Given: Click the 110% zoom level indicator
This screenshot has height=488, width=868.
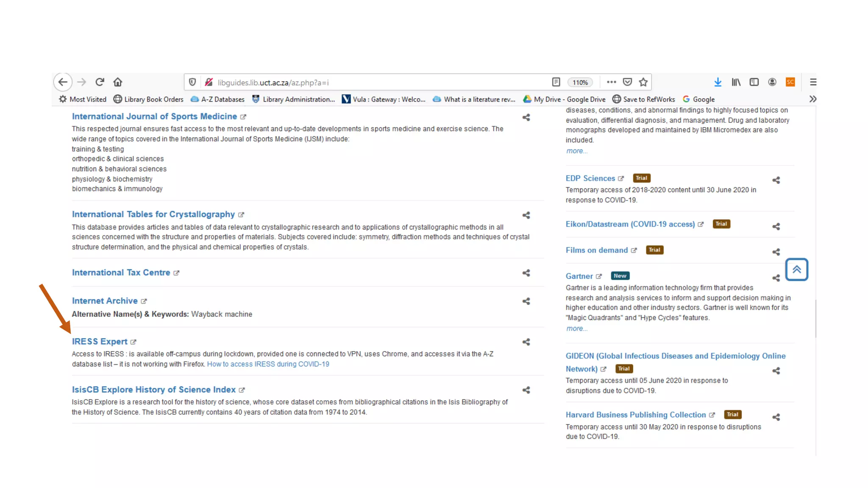Looking at the screenshot, I should coord(580,82).
